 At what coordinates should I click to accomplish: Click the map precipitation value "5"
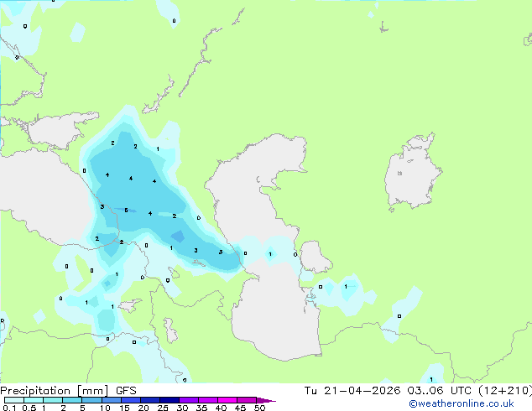pyautogui.click(x=126, y=211)
